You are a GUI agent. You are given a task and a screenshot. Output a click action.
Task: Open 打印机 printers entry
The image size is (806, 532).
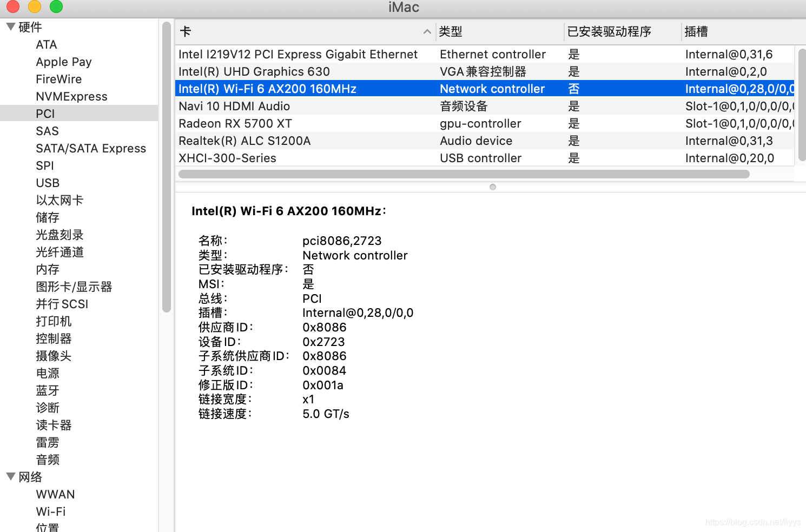(x=54, y=321)
